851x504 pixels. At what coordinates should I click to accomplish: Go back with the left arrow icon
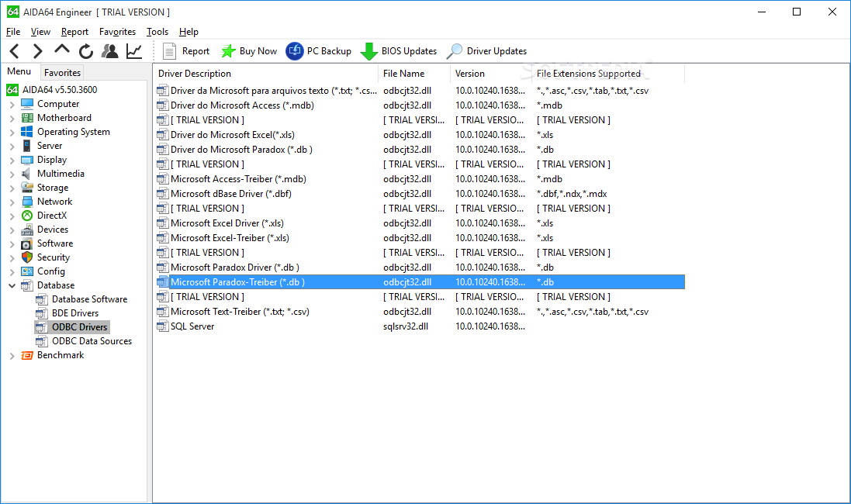coord(15,51)
